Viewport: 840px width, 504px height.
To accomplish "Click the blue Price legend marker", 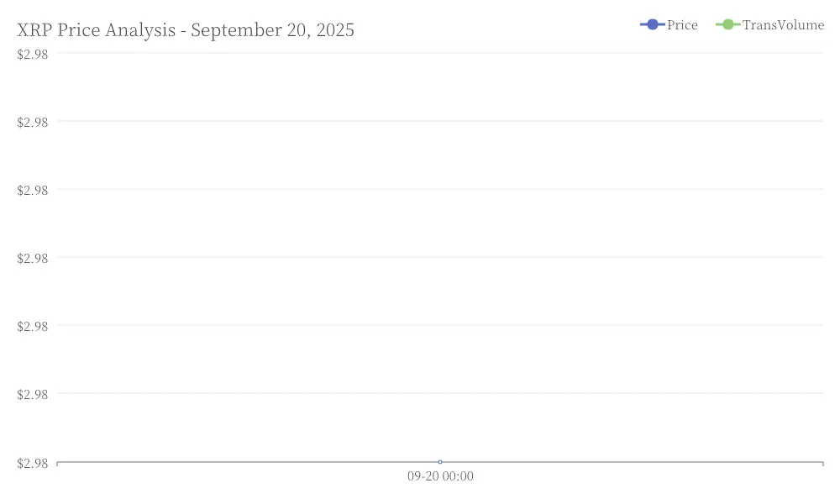I will [652, 24].
